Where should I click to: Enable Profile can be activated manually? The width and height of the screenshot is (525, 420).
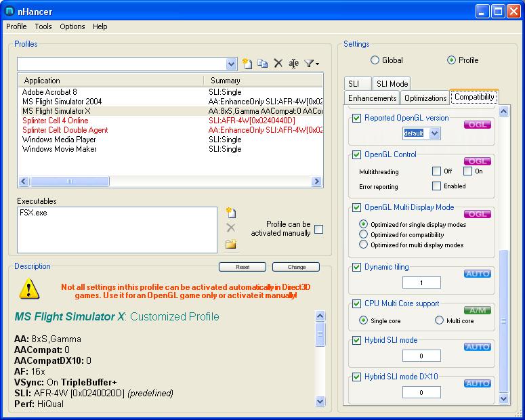(318, 230)
